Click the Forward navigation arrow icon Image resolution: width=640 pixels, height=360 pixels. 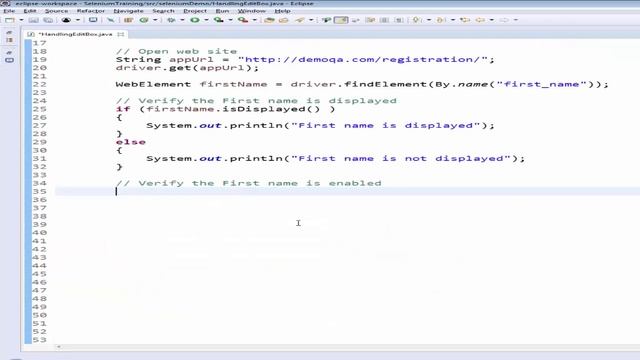pos(504,20)
